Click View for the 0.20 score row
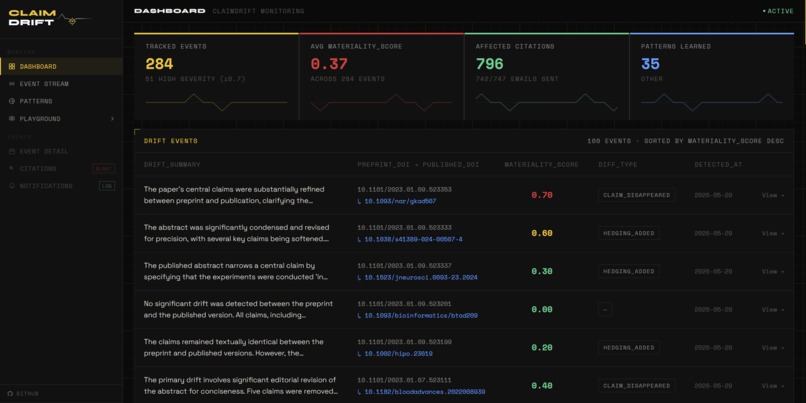This screenshot has width=806, height=403. pyautogui.click(x=773, y=347)
